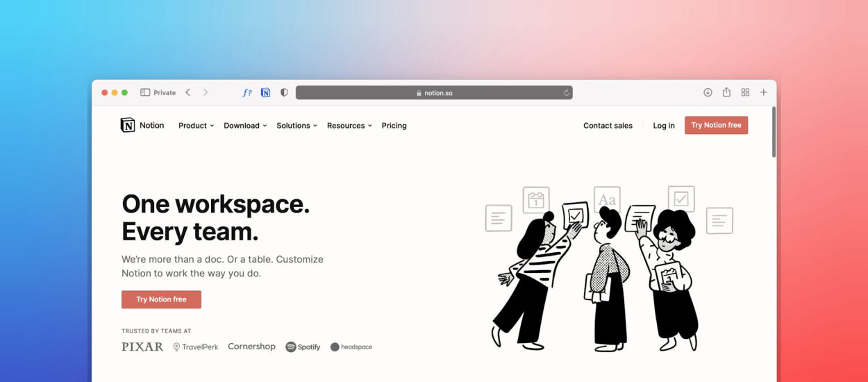Click the Cornershop logo
This screenshot has height=382, width=868.
pos(251,347)
